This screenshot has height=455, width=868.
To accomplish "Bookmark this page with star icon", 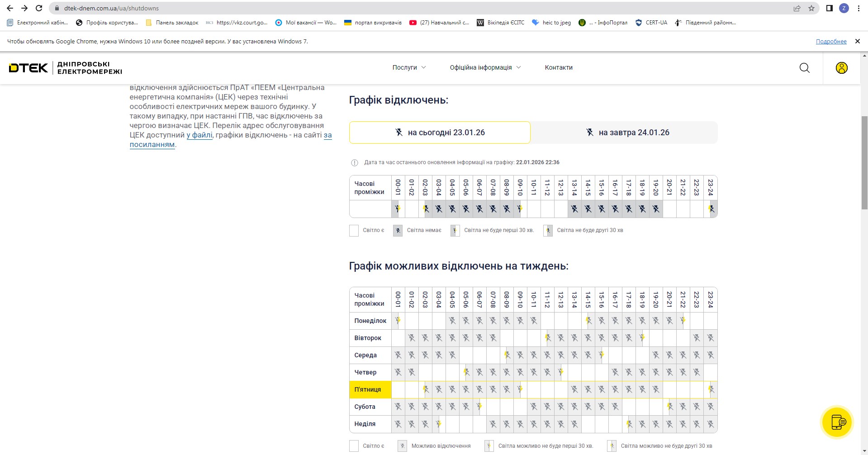I will tap(811, 8).
